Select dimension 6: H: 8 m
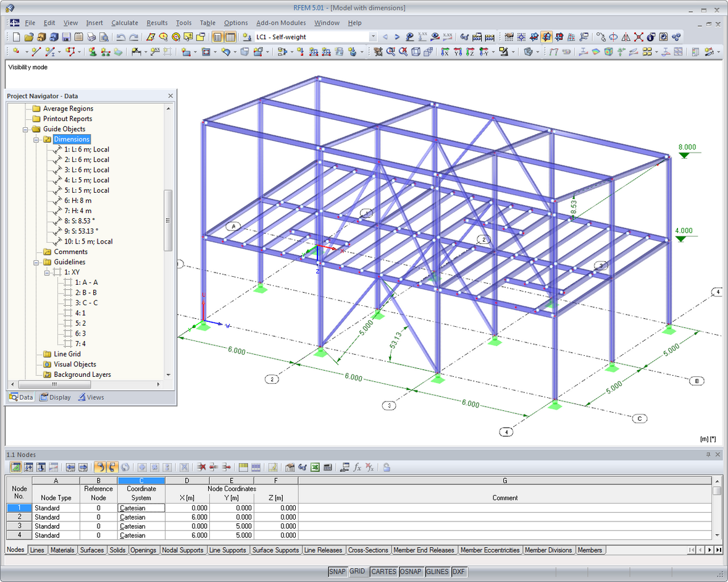The width and height of the screenshot is (728, 582). [78, 201]
